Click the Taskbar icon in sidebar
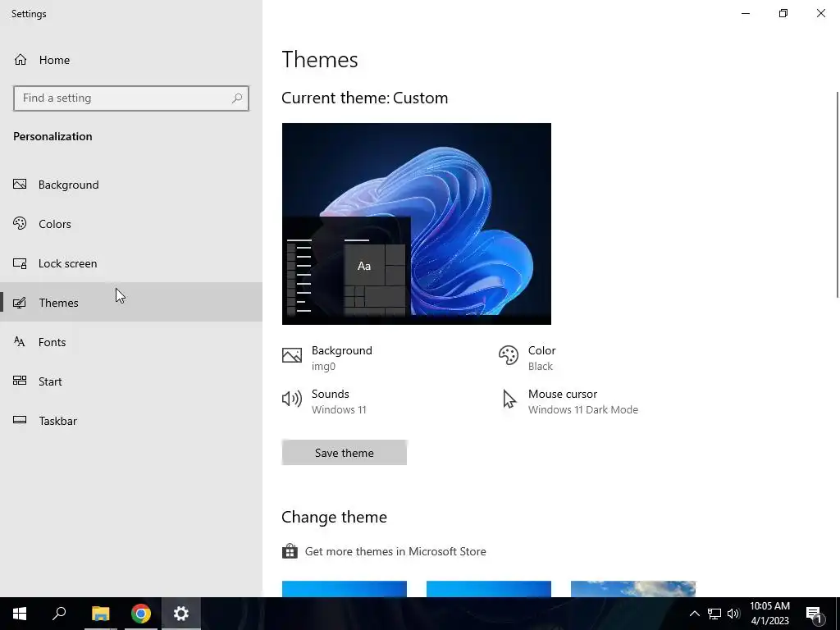The image size is (840, 630). (x=20, y=420)
